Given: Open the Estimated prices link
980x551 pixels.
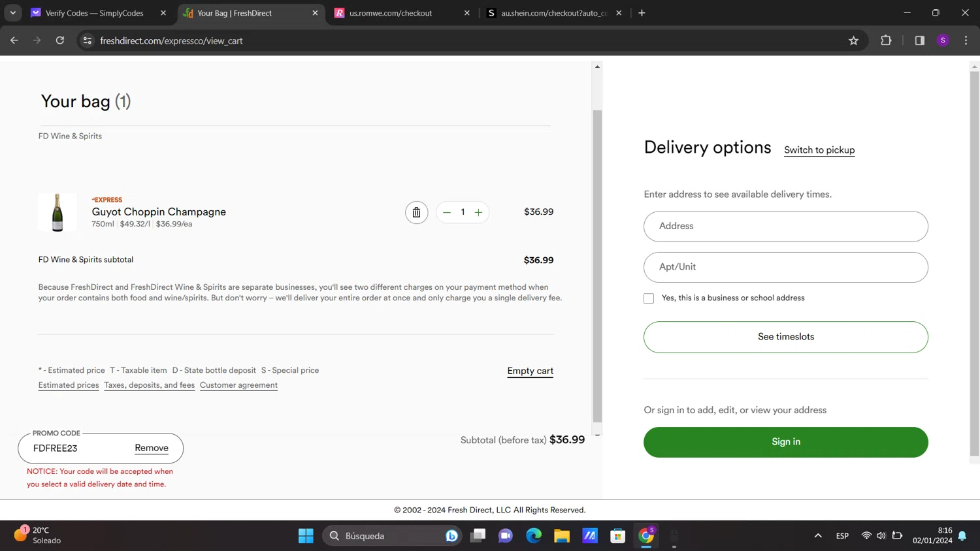Looking at the screenshot, I should coord(69,385).
